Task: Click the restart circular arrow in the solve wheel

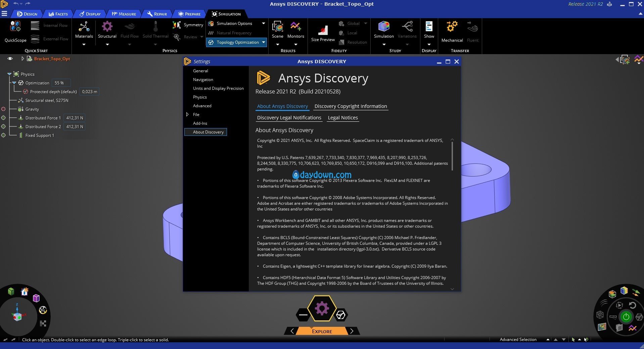Action: point(632,305)
